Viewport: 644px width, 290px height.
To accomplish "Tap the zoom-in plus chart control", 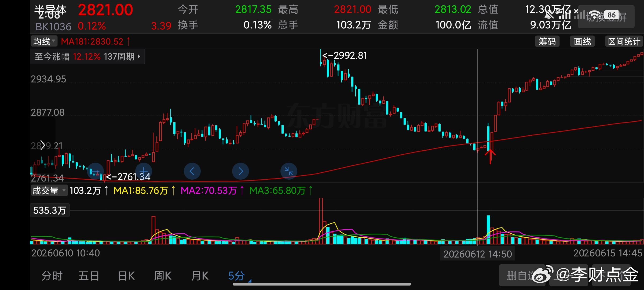I will 144,171.
